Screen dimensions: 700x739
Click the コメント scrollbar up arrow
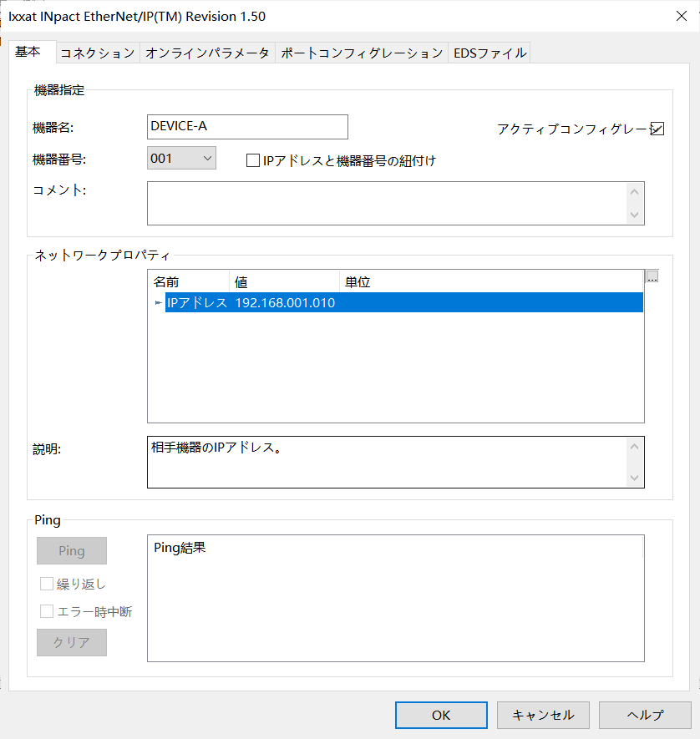(x=635, y=192)
